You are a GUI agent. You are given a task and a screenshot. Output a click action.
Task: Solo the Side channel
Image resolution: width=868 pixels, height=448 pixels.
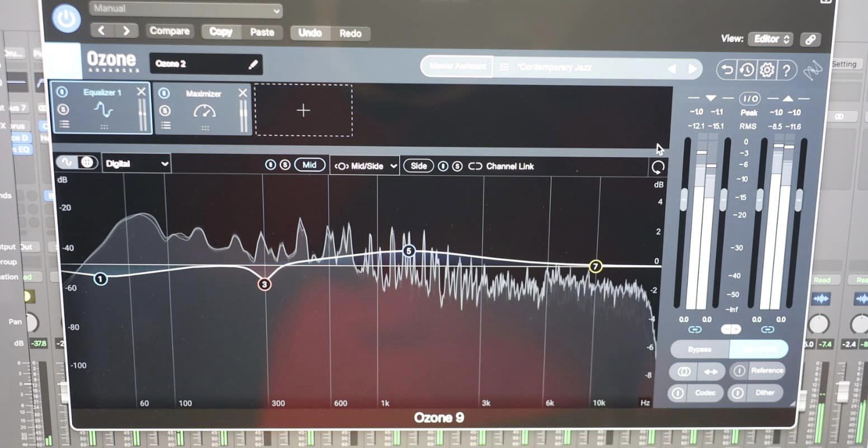[457, 166]
